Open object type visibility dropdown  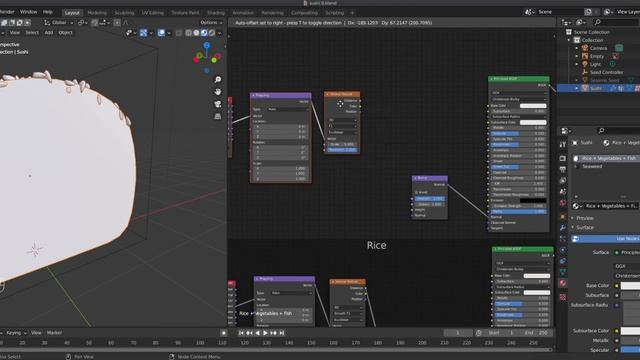[131, 33]
